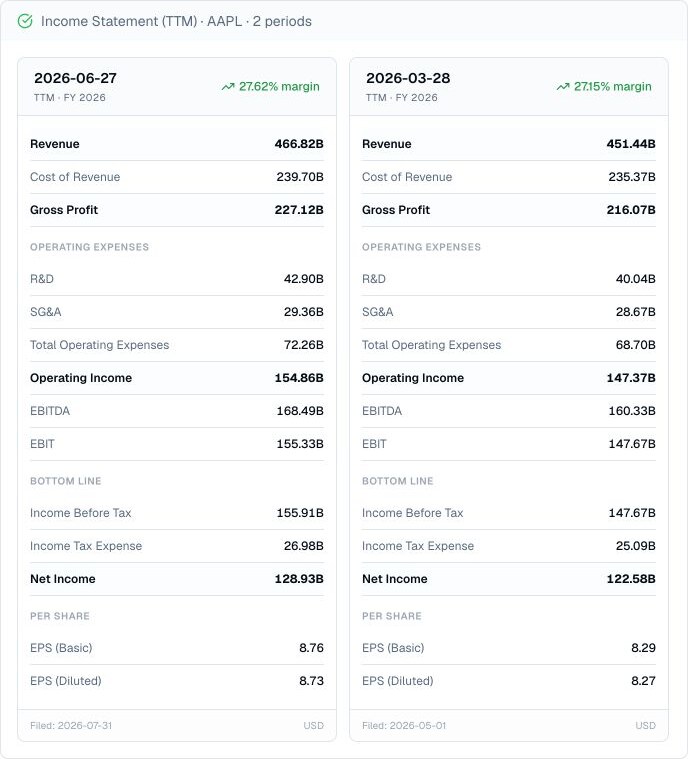Click Income Tax Expense value 25.09B
The width and height of the screenshot is (688, 759).
636,546
